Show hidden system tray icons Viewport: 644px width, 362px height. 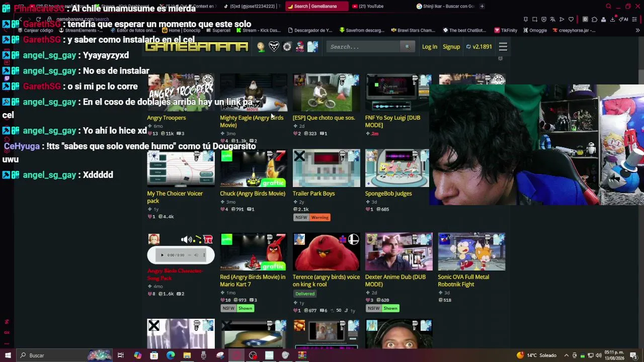click(567, 355)
